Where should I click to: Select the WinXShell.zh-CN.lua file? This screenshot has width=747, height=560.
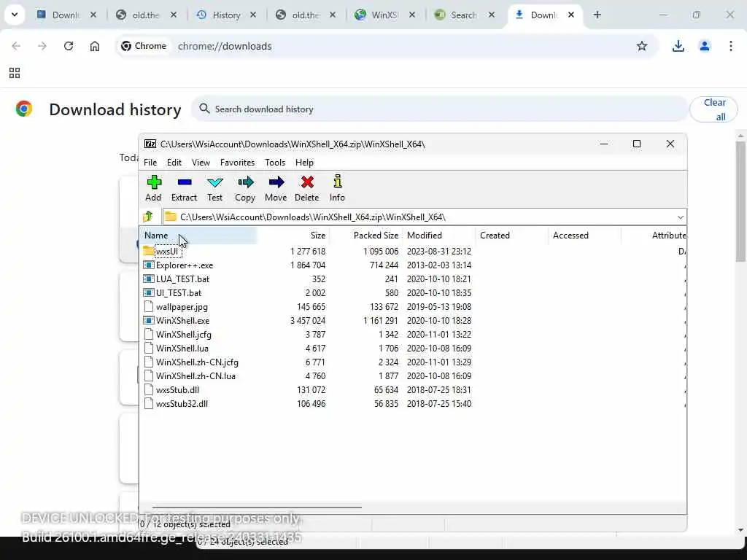coord(196,376)
